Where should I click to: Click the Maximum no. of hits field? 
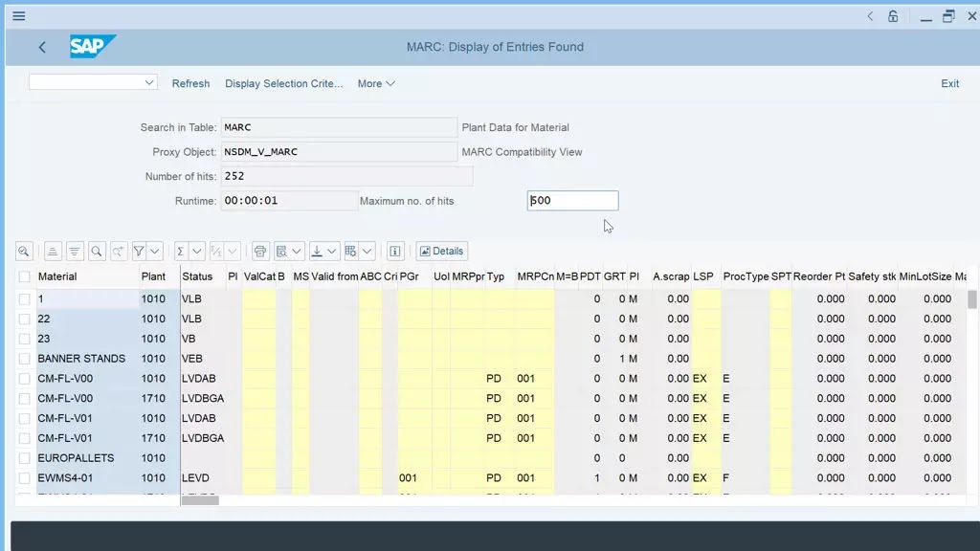[572, 201]
